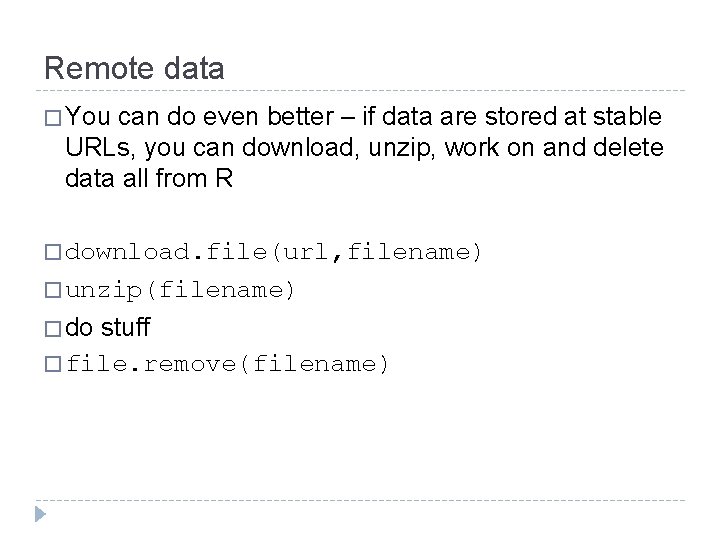
Task: Click the word 'delete' in the paragraph
Action: (x=628, y=147)
